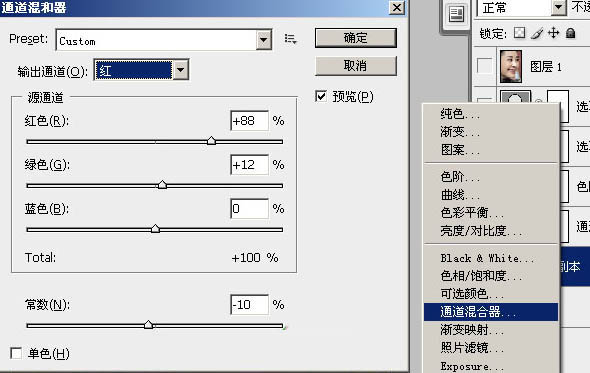590x373 pixels.
Task: Click the 红色 value field showing +88
Action: pyautogui.click(x=249, y=121)
